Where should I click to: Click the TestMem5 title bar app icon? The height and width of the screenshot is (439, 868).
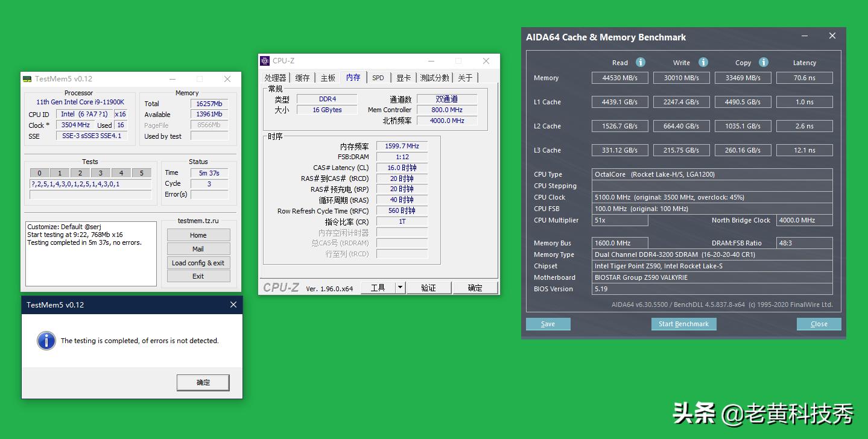[x=27, y=79]
